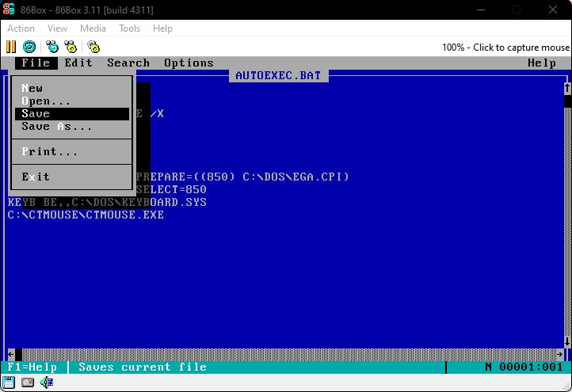572x392 pixels.
Task: Open the DOS editor Edit menu
Action: 78,63
